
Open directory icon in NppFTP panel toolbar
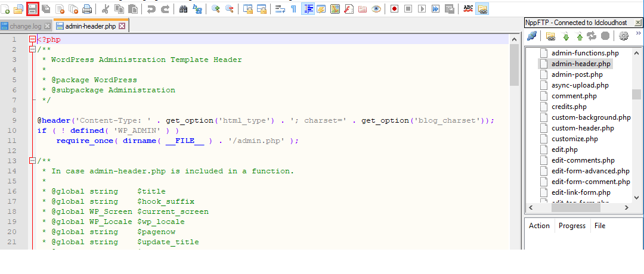tap(551, 36)
